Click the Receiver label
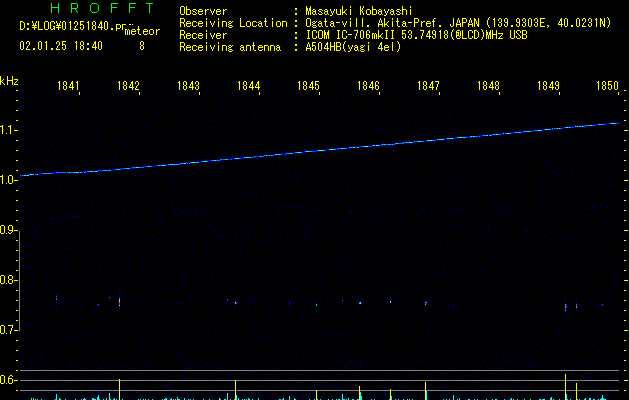The height and width of the screenshot is (400, 629). [x=203, y=35]
